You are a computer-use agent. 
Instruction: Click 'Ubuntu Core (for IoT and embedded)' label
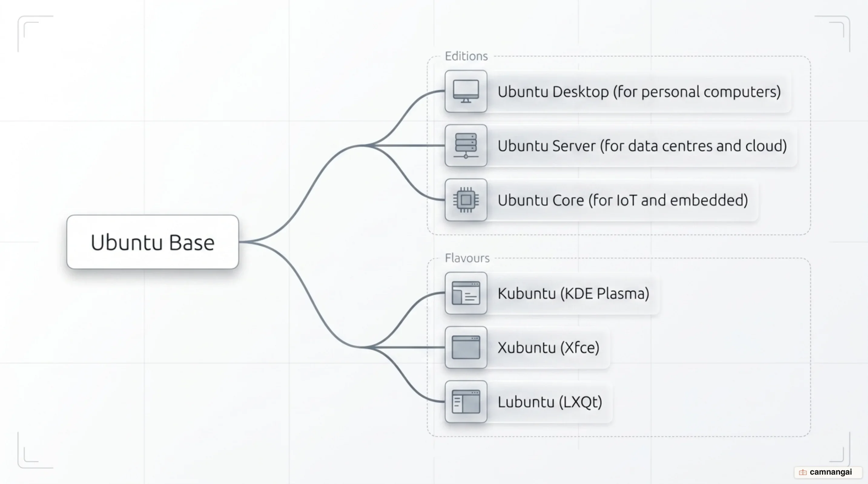pyautogui.click(x=623, y=200)
